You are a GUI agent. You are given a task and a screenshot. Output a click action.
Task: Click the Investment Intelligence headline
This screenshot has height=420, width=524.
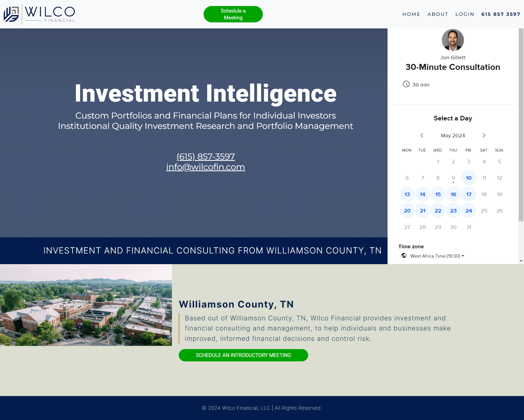point(206,94)
